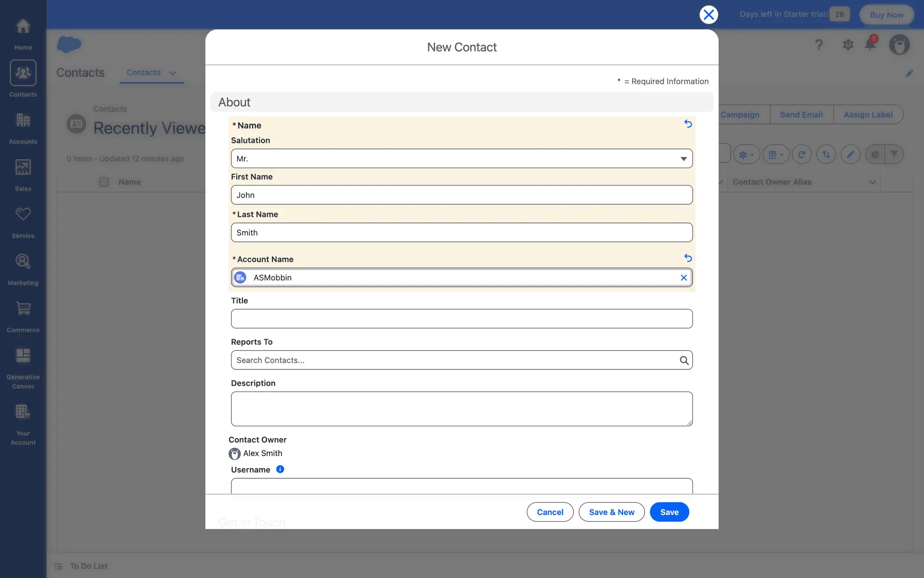Open the notifications bell

870,44
